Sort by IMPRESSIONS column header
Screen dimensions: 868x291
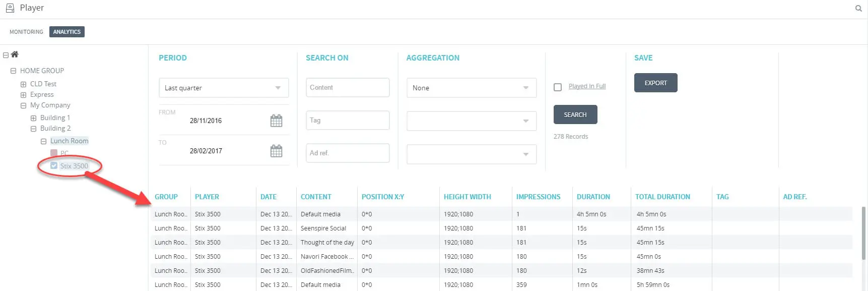click(538, 197)
